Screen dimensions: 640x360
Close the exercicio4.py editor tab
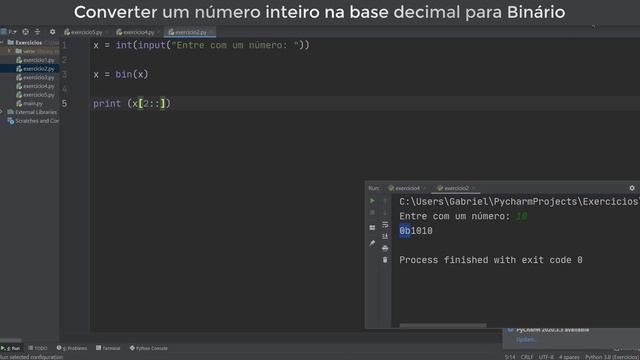click(x=159, y=32)
